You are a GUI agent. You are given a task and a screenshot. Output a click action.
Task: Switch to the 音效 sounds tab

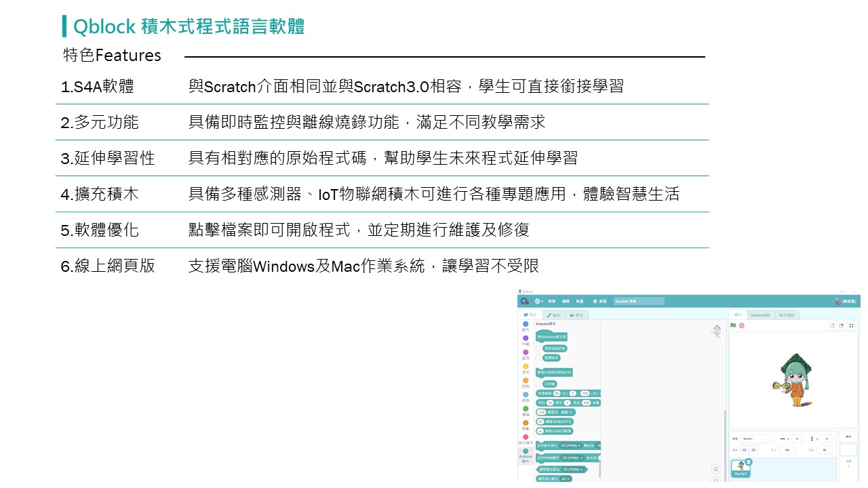point(576,315)
